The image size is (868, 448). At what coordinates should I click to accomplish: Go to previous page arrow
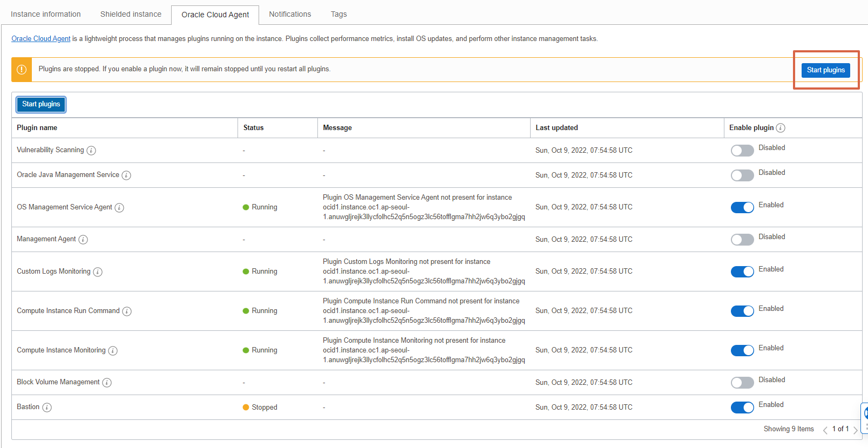pos(825,430)
